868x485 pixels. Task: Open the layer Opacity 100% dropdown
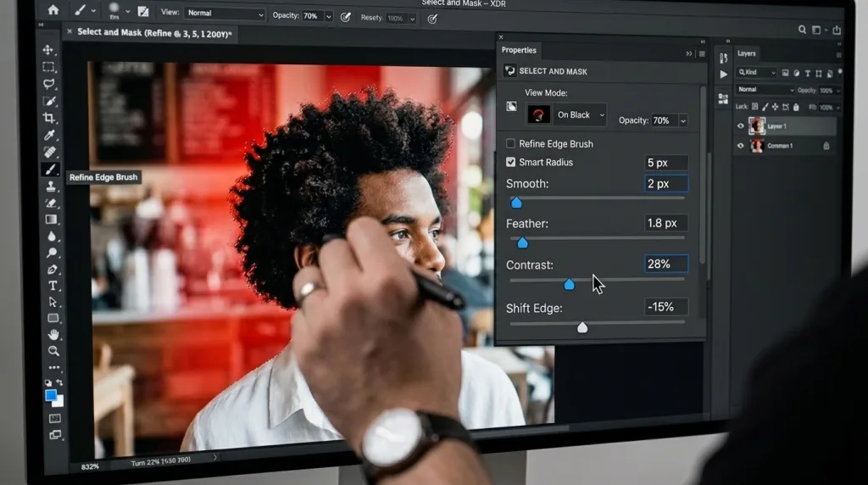[x=838, y=91]
